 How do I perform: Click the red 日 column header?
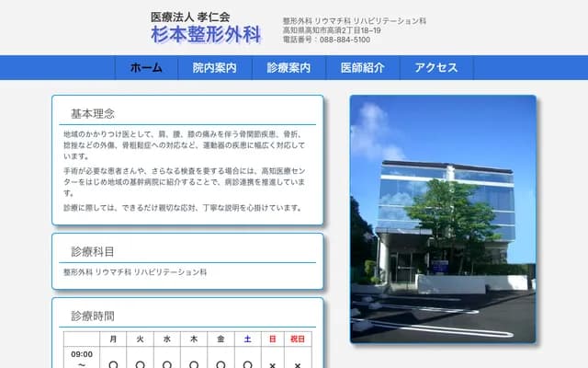(273, 339)
